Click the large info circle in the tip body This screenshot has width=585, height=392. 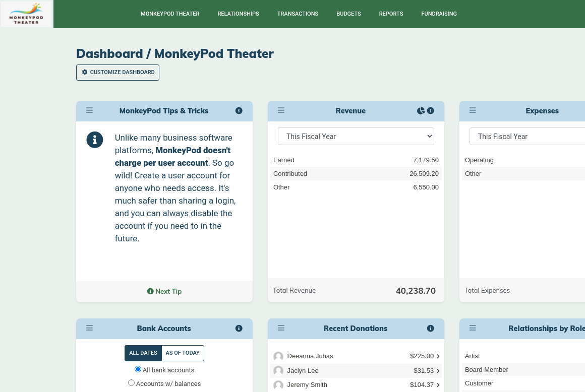(x=95, y=140)
